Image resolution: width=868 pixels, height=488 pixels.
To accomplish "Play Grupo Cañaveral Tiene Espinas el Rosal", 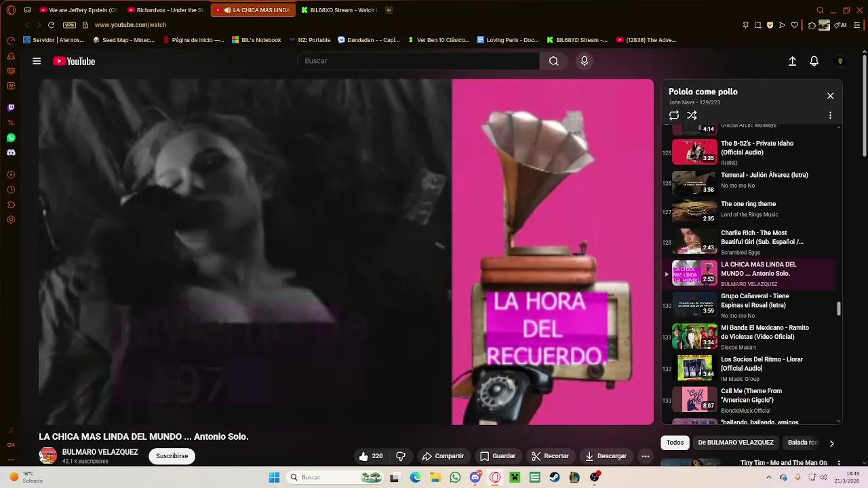I will coord(751,306).
